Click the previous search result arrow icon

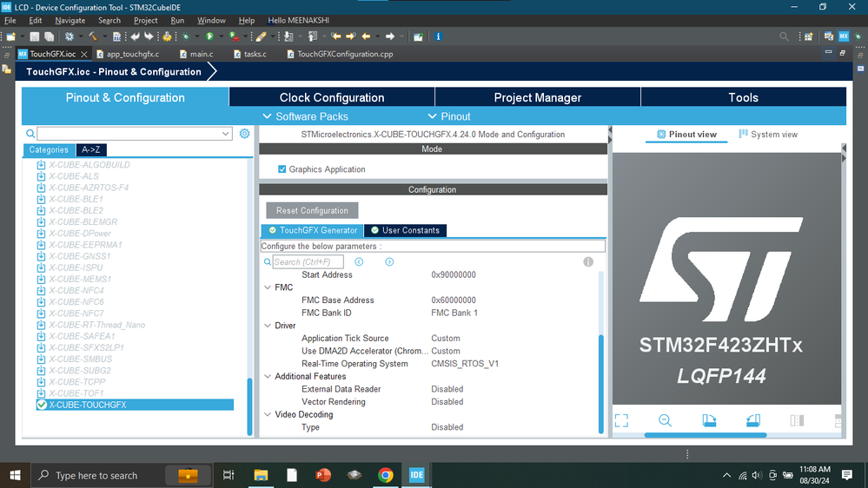pos(359,261)
